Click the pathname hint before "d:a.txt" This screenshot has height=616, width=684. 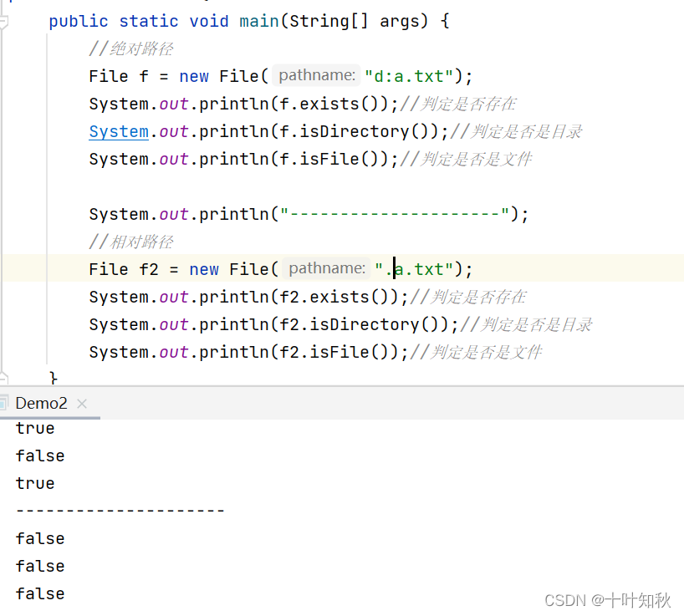pyautogui.click(x=317, y=75)
